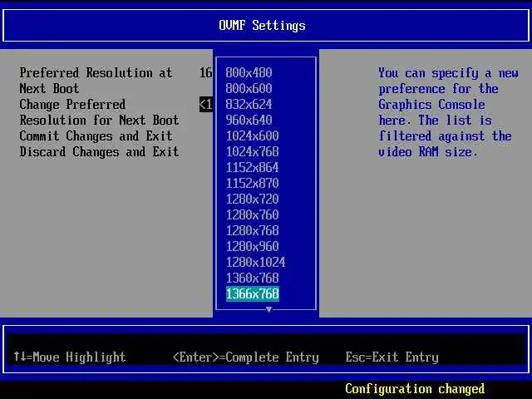Pick 1152x864 from the list

[x=252, y=167]
